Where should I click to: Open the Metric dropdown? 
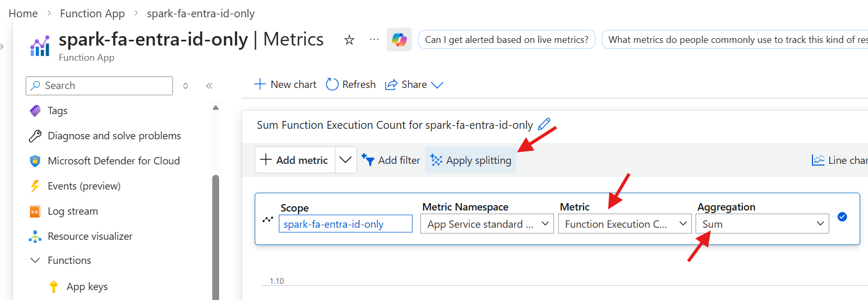tap(625, 224)
